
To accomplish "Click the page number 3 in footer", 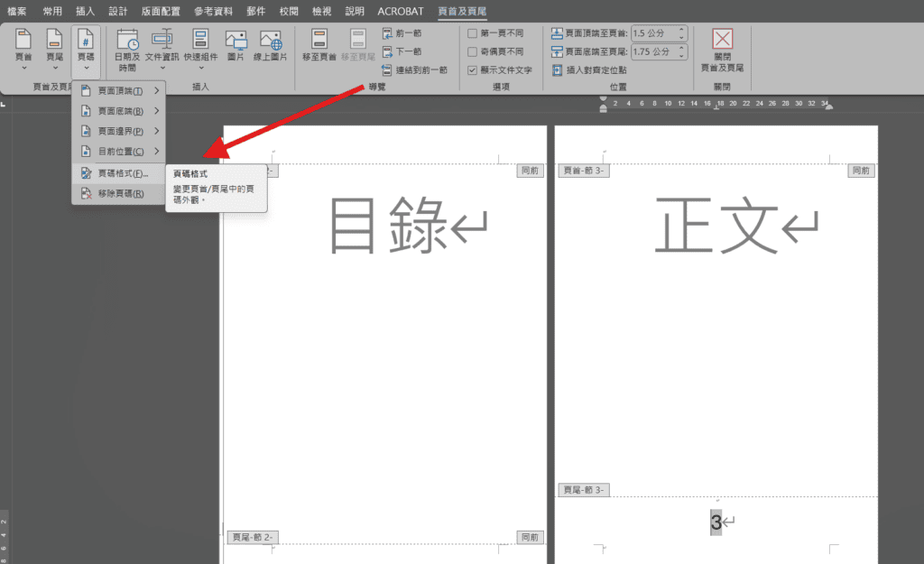I will tap(716, 522).
